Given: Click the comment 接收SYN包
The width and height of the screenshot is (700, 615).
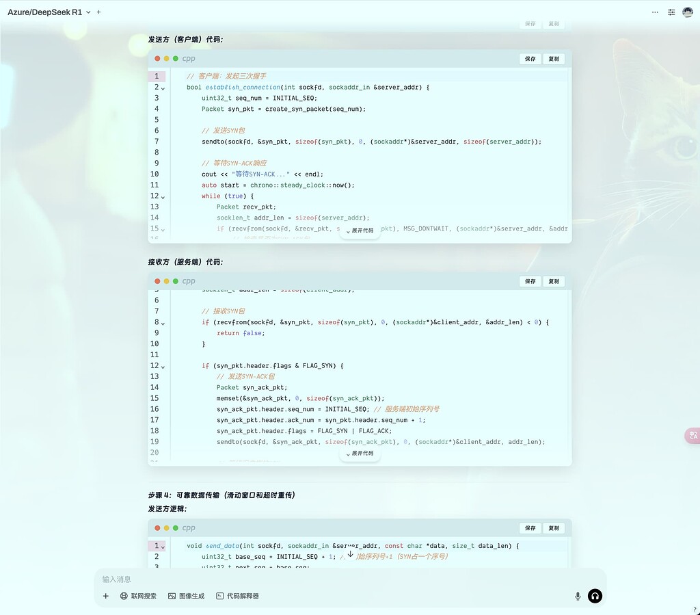Looking at the screenshot, I should coord(224,311).
